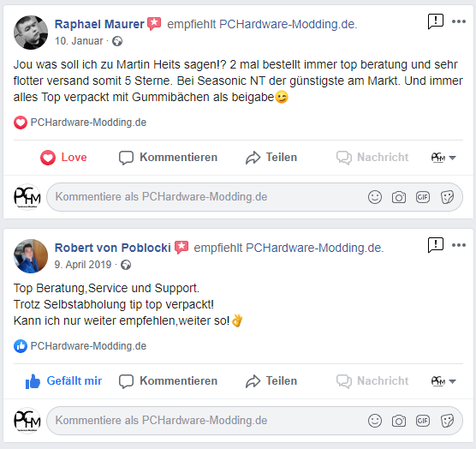Toggle Gefällt mir on Robert's post
The width and height of the screenshot is (476, 449).
(x=63, y=381)
